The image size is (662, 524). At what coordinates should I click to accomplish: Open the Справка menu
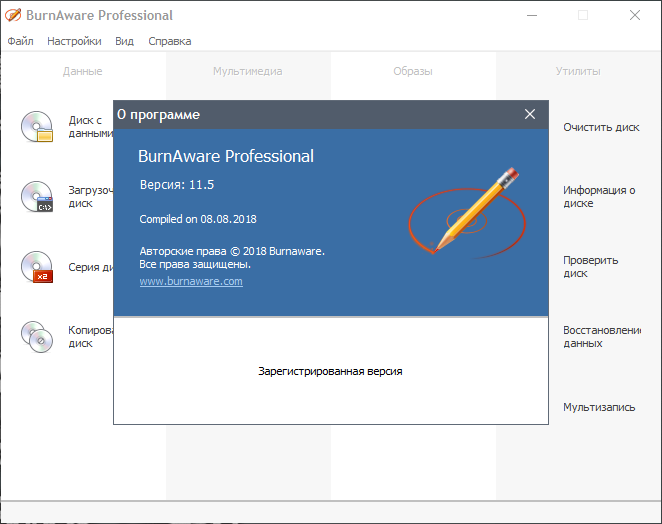point(170,41)
